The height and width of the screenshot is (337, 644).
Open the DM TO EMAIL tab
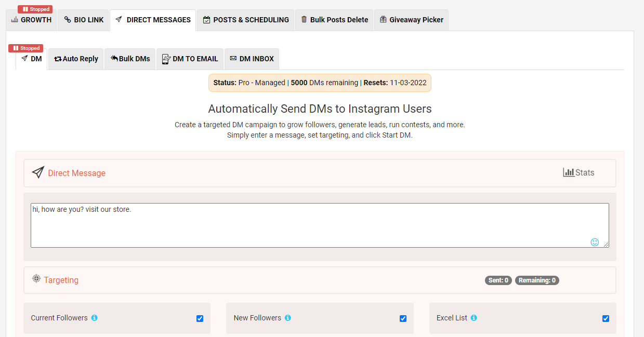point(190,59)
